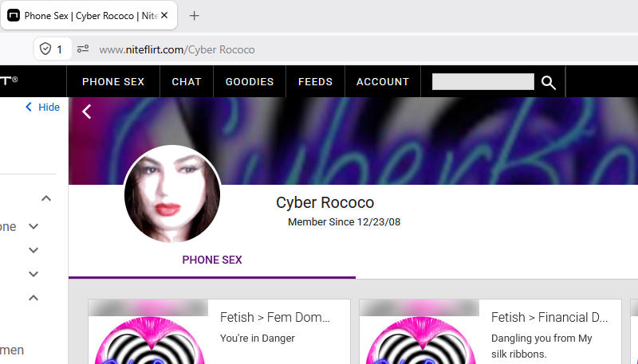Screen dimensions: 638x364
Task: Focus the site search input field
Action: pos(483,82)
